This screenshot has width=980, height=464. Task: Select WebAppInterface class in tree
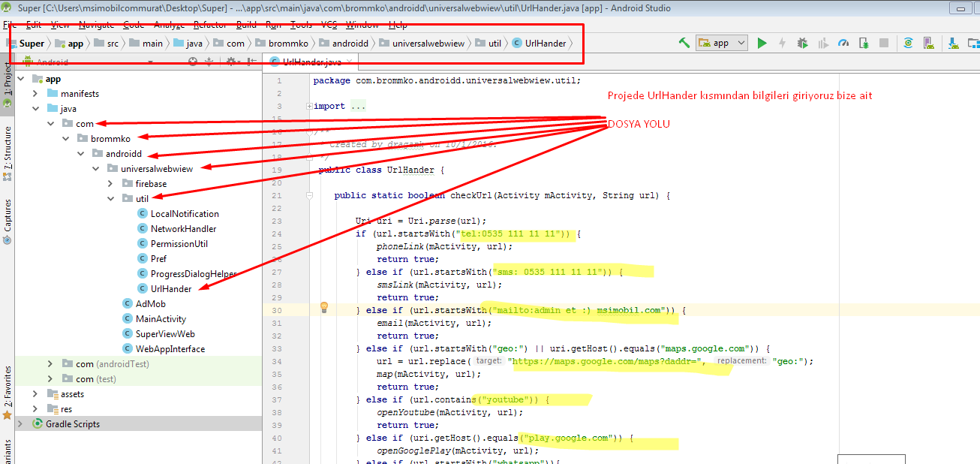pyautogui.click(x=164, y=349)
